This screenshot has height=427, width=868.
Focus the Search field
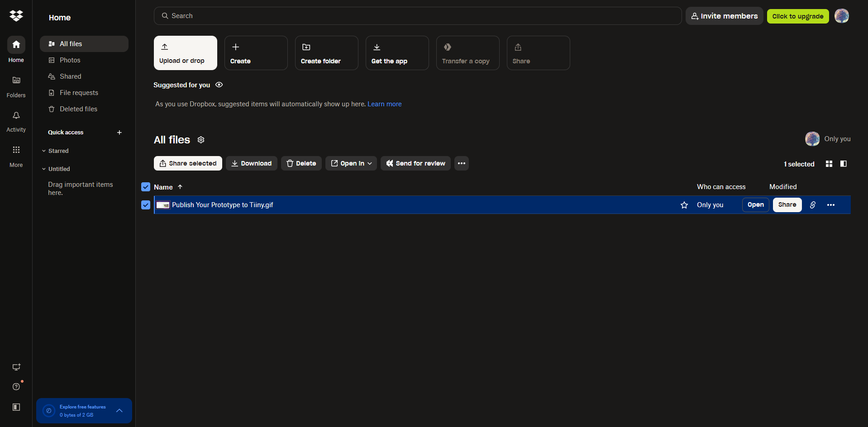coord(416,16)
